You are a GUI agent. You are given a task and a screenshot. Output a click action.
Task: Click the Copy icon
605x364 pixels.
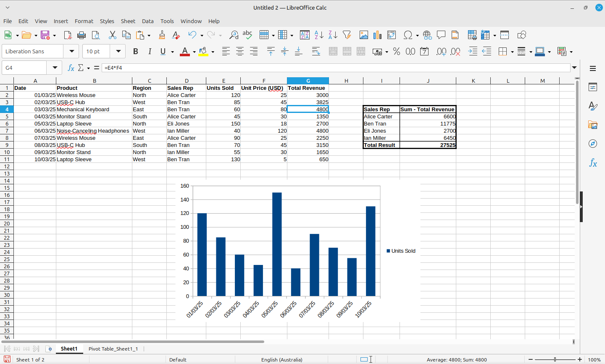pos(126,35)
